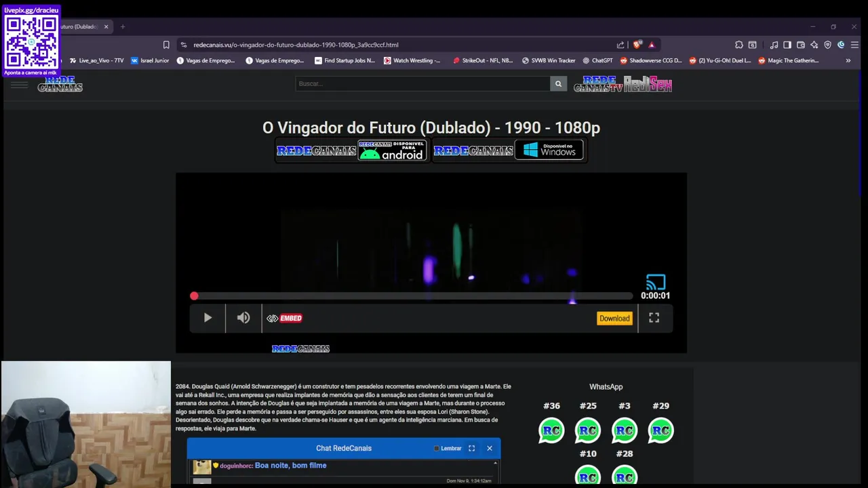Enter fullscreen mode on the video player
This screenshot has height=488, width=868.
(654, 317)
